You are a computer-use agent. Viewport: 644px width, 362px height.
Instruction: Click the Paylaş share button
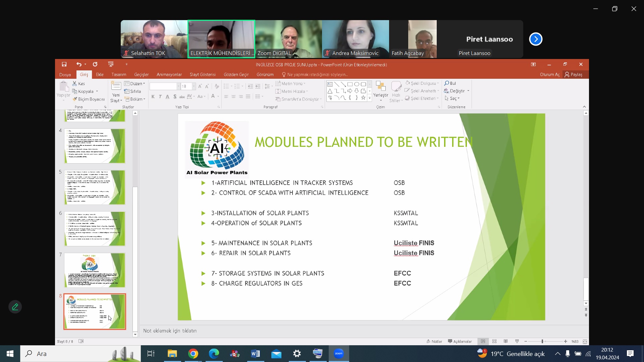(x=573, y=74)
